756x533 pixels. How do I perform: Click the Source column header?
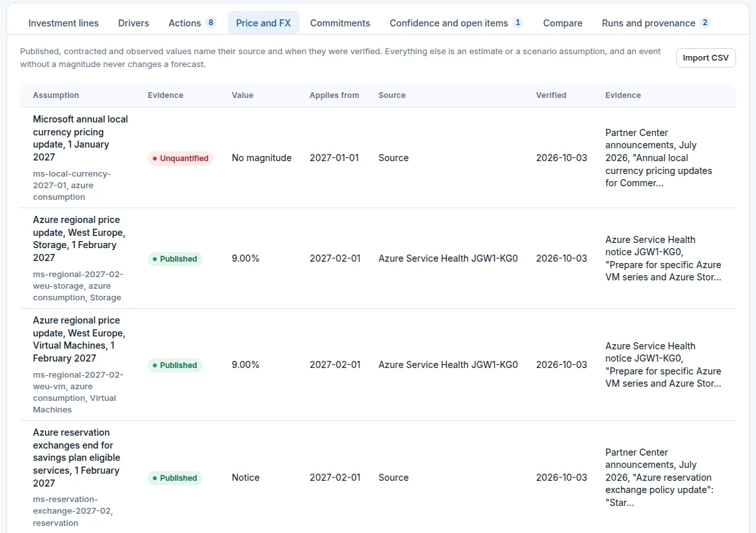click(x=392, y=95)
